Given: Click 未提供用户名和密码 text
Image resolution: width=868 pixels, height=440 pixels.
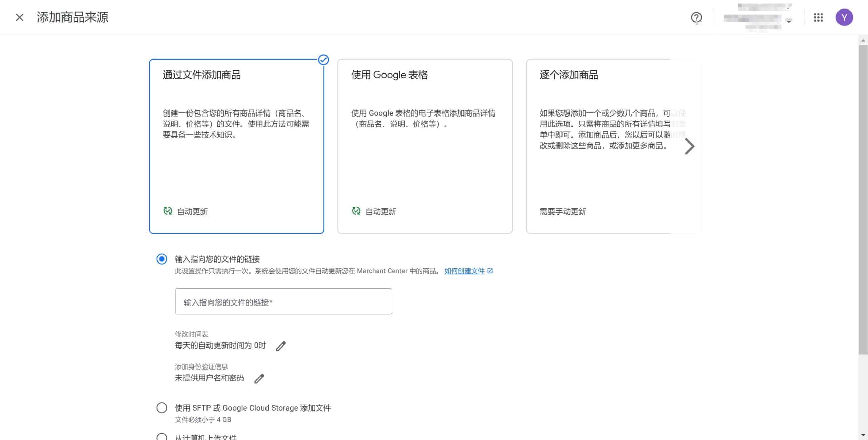Looking at the screenshot, I should tap(210, 378).
